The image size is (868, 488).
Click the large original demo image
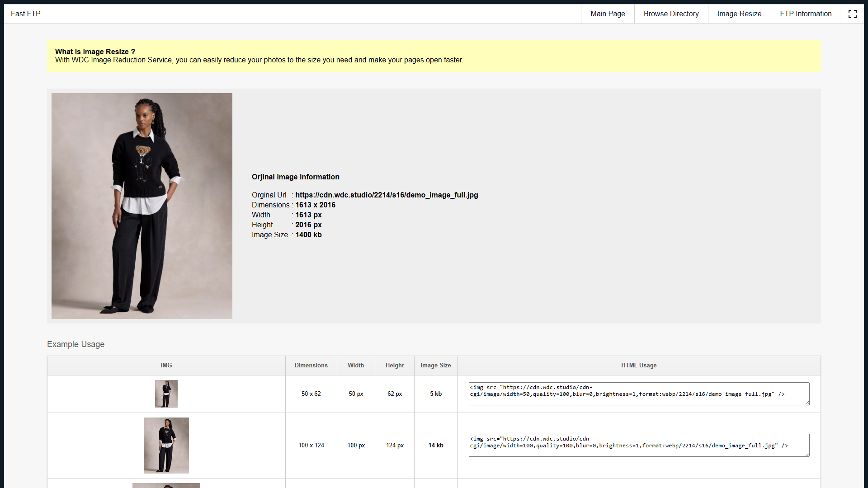click(x=142, y=206)
